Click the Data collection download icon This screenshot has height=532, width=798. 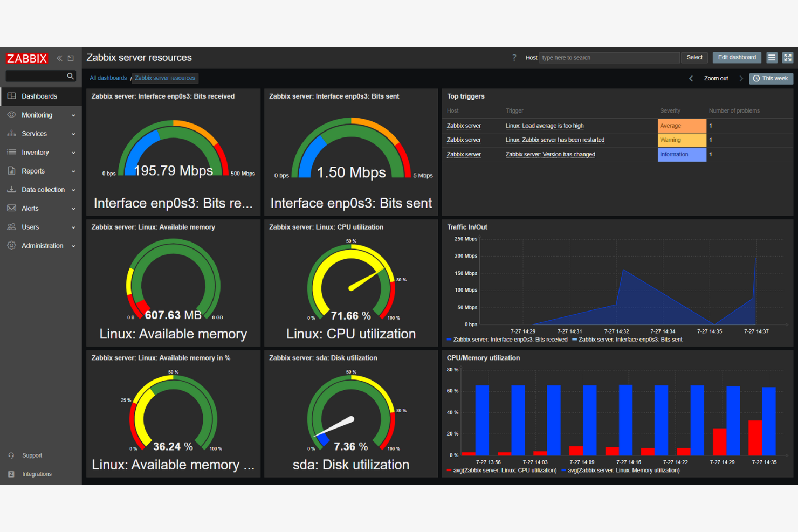click(x=11, y=190)
